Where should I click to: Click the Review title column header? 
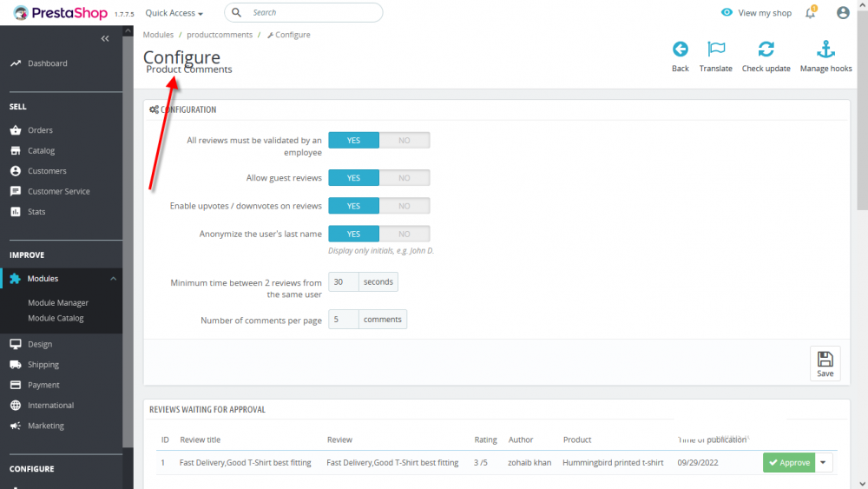point(200,439)
